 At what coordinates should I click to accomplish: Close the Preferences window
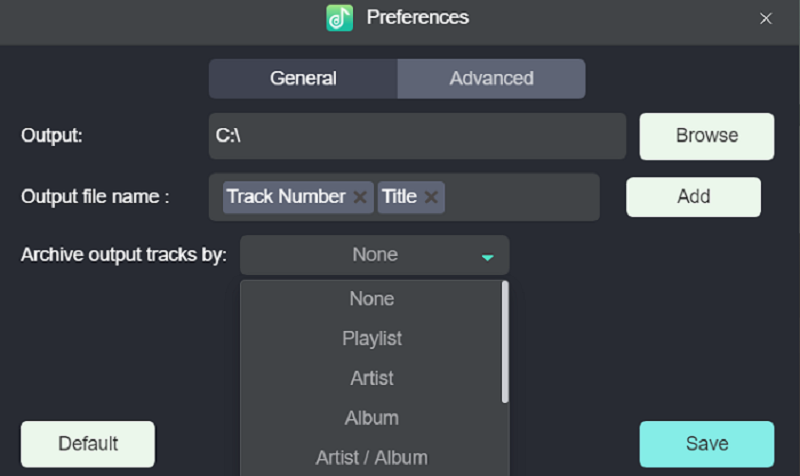766,18
